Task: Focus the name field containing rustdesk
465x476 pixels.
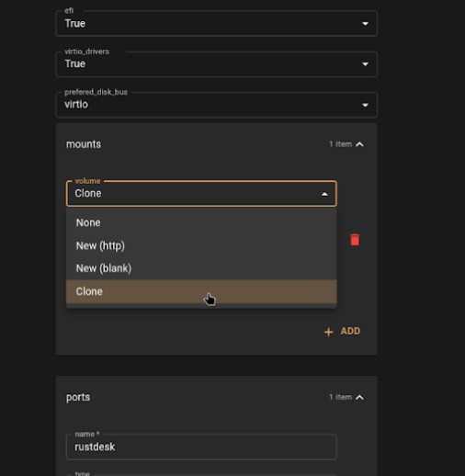Action: pos(201,447)
